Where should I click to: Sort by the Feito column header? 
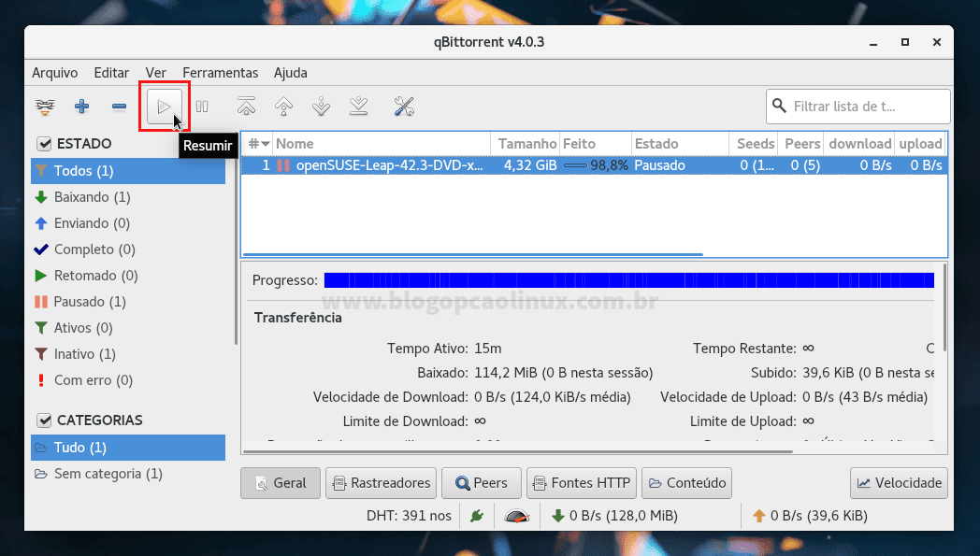point(596,144)
